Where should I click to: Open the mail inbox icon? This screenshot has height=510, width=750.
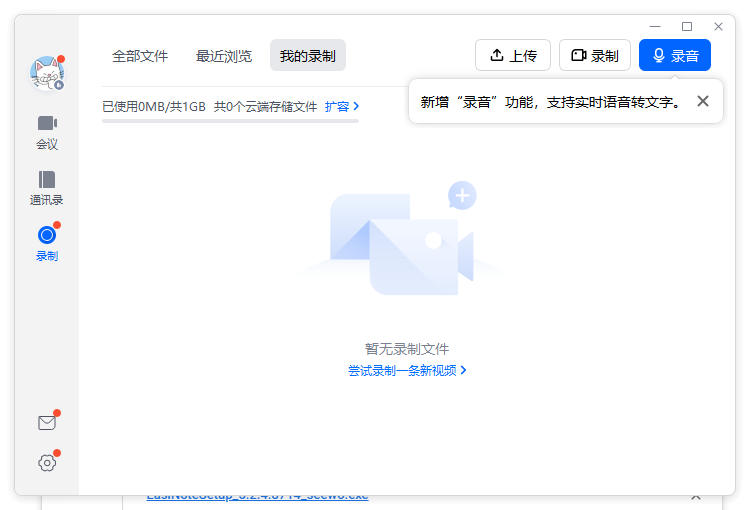[47, 423]
